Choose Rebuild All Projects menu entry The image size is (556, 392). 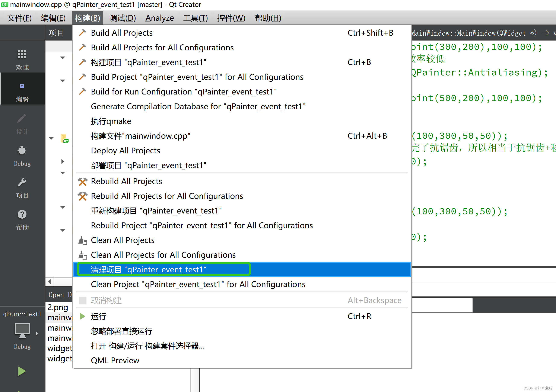(x=126, y=181)
